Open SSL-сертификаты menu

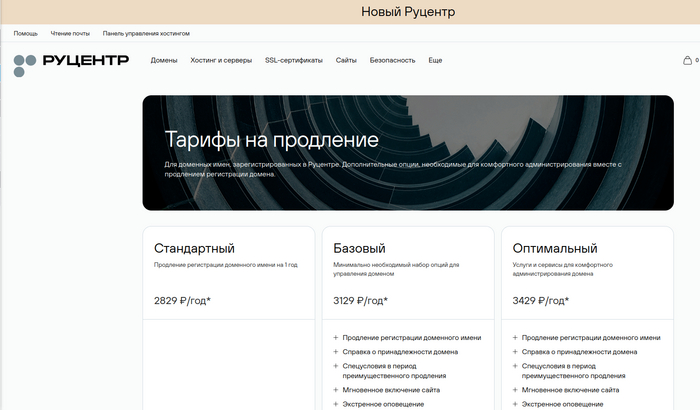294,60
